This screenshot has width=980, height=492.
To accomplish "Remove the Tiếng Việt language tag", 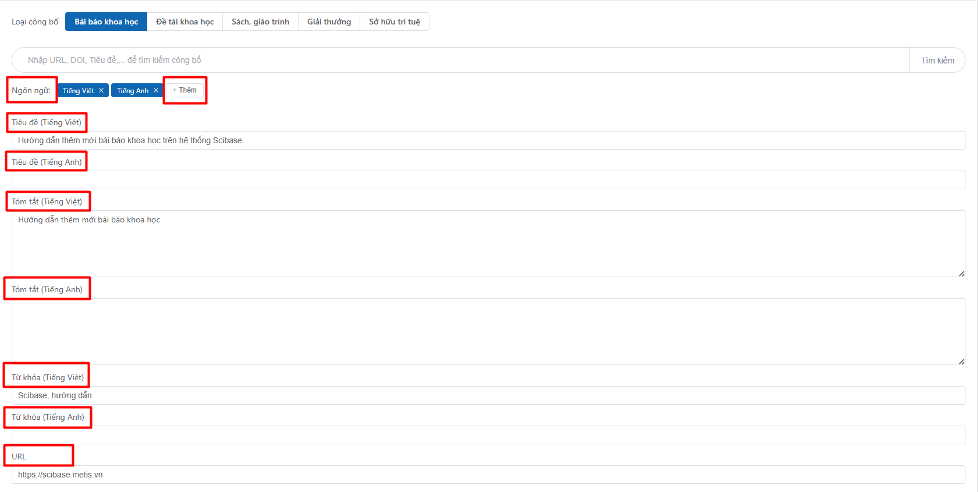I will click(101, 90).
